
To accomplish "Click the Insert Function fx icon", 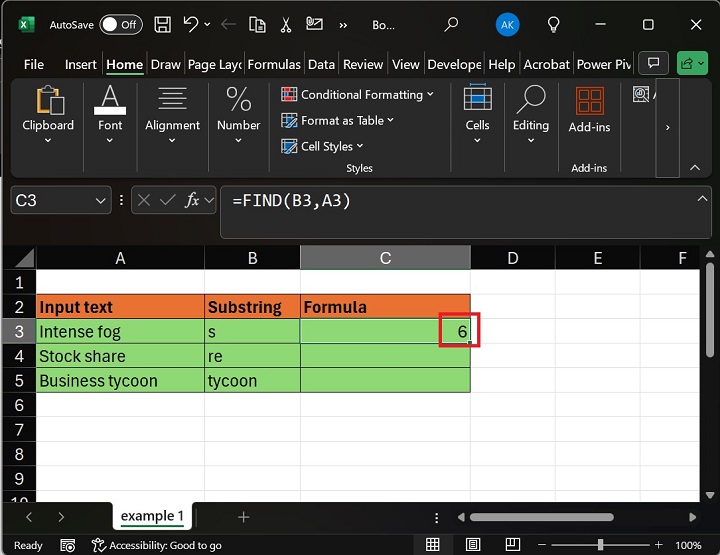I will pyautogui.click(x=190, y=200).
